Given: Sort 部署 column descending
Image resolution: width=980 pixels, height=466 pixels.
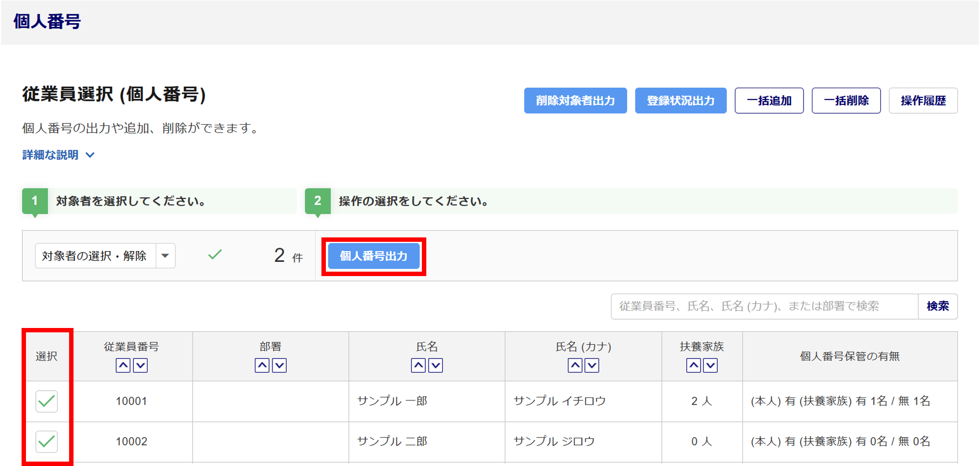Looking at the screenshot, I should point(279,365).
